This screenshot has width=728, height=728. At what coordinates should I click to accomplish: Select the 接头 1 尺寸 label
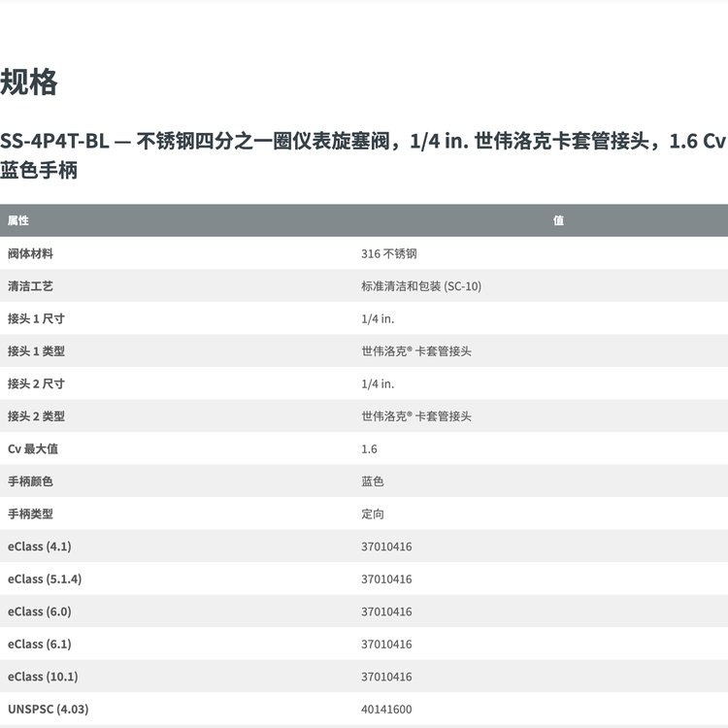36,318
